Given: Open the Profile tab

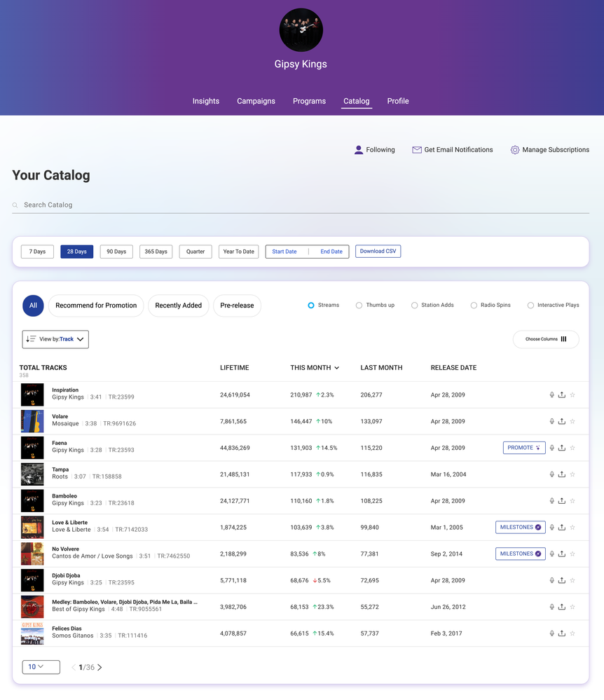Looking at the screenshot, I should click(398, 102).
